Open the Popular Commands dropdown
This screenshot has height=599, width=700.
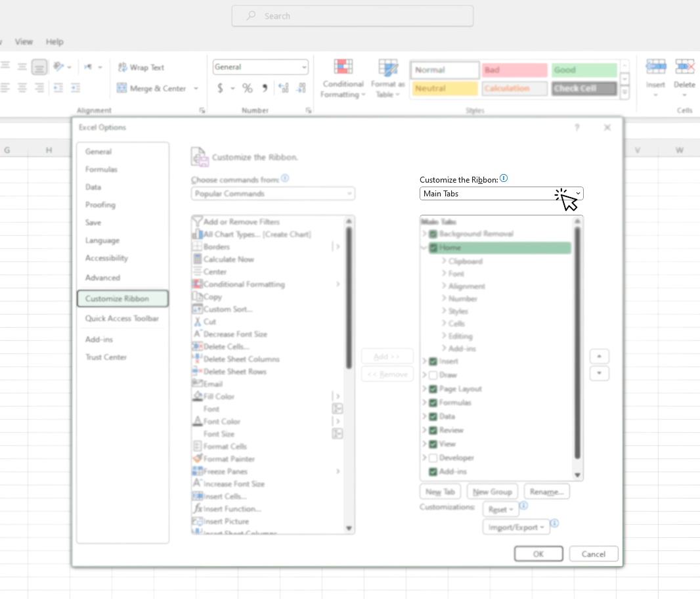(x=273, y=193)
